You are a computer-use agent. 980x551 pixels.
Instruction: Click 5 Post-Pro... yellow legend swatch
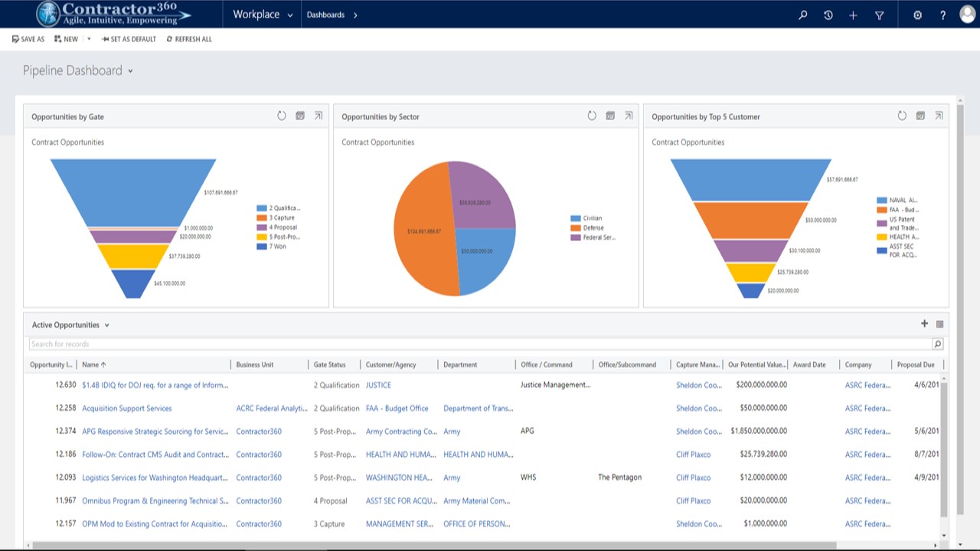[262, 237]
